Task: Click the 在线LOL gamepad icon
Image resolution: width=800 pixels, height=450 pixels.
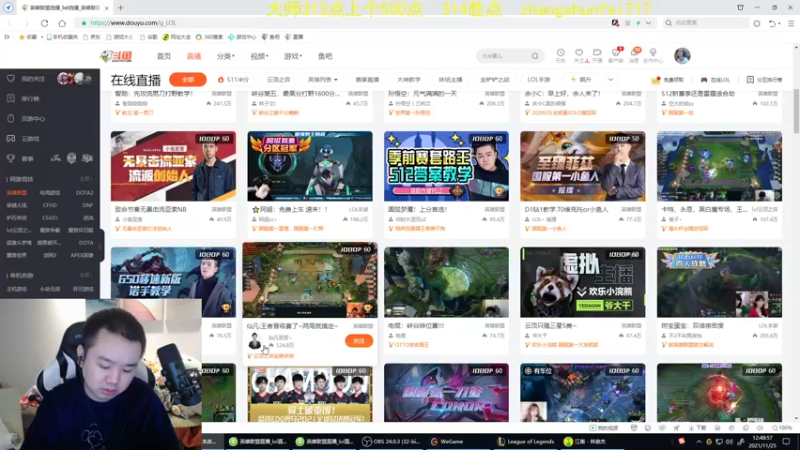Action: pos(704,80)
